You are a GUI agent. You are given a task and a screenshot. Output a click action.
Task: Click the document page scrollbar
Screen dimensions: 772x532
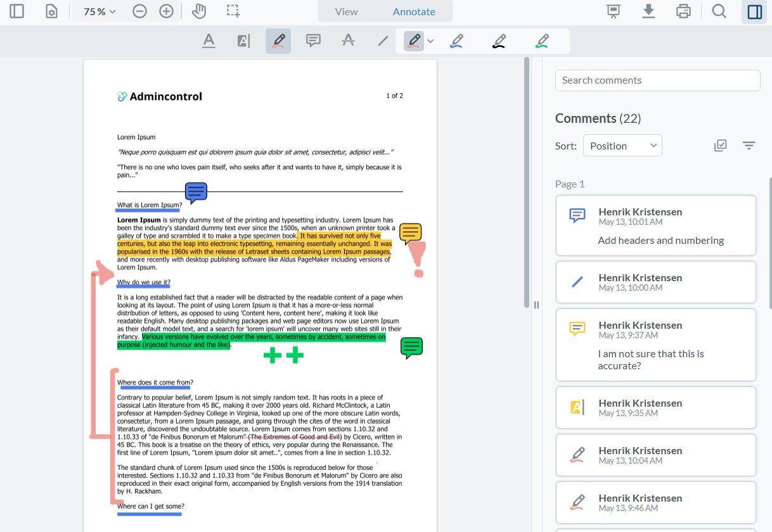coord(527,182)
